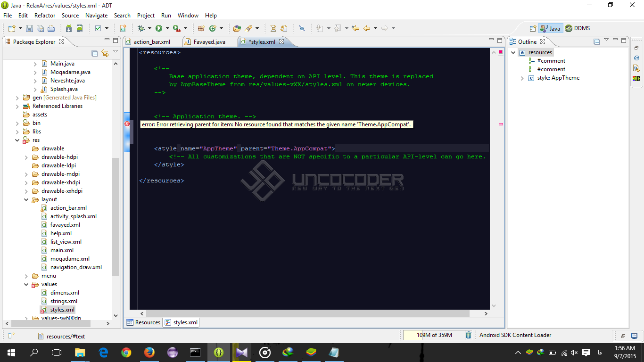Collapse all in the Outline panel toolbar
The height and width of the screenshot is (362, 644).
click(x=596, y=41)
